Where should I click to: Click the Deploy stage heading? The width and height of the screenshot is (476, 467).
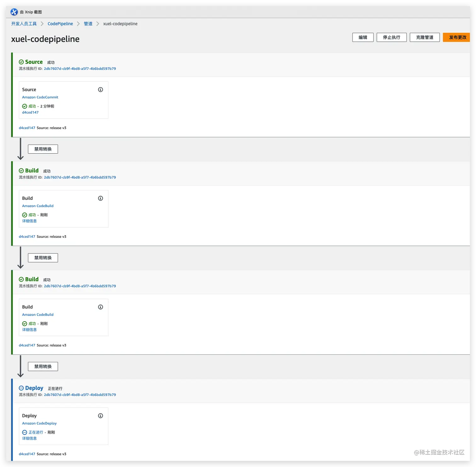[34, 388]
